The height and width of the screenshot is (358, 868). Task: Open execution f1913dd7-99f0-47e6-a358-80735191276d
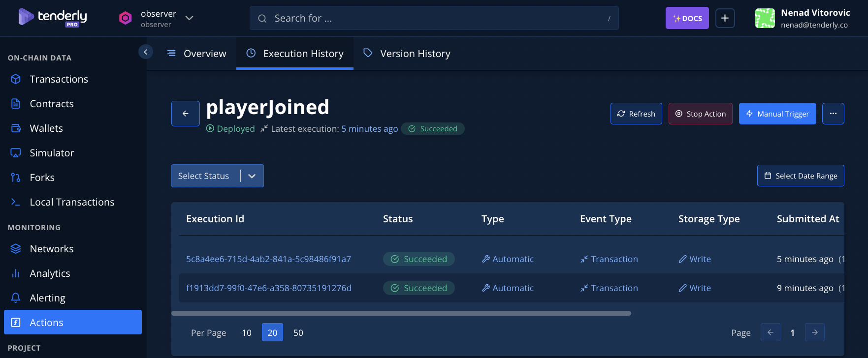click(269, 288)
